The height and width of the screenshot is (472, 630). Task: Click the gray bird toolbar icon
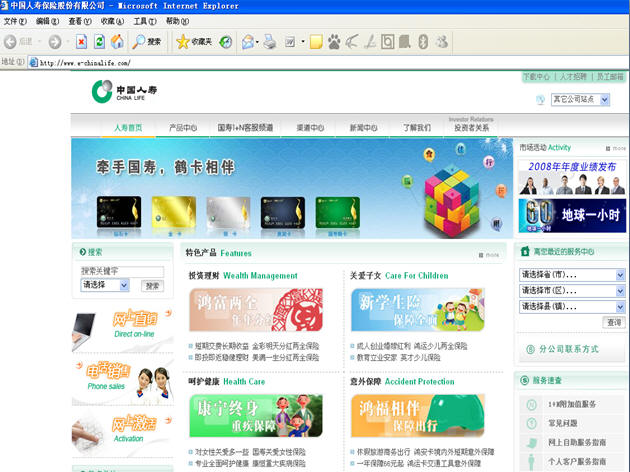point(352,42)
